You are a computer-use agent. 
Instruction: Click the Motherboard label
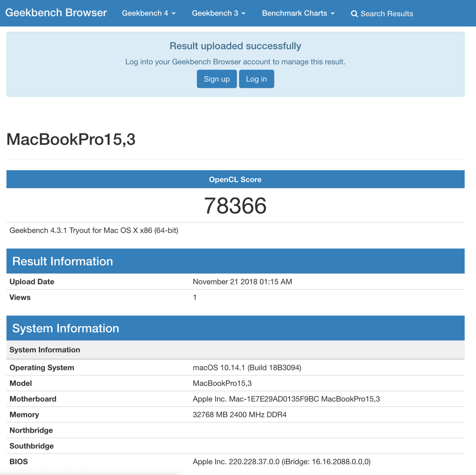coord(33,399)
